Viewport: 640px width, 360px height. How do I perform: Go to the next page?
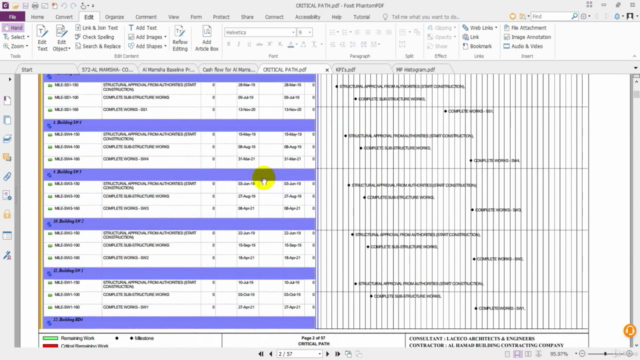tap(327, 354)
